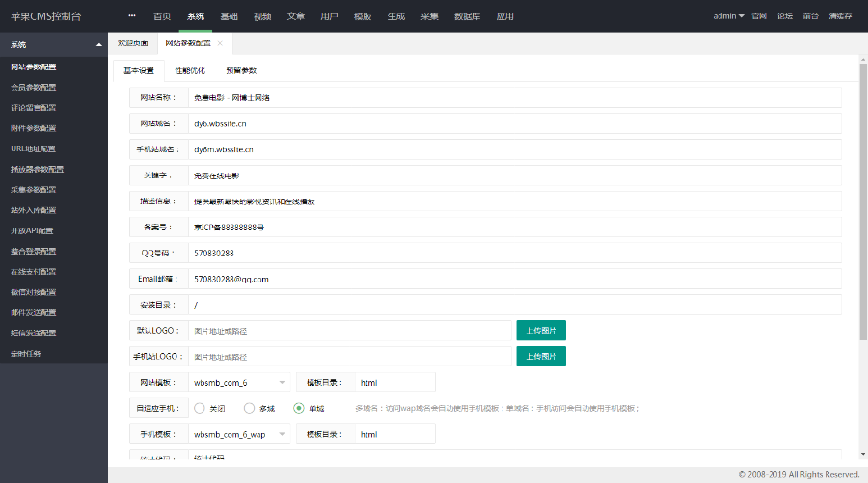Click the 清缓存 link in header

click(x=840, y=16)
